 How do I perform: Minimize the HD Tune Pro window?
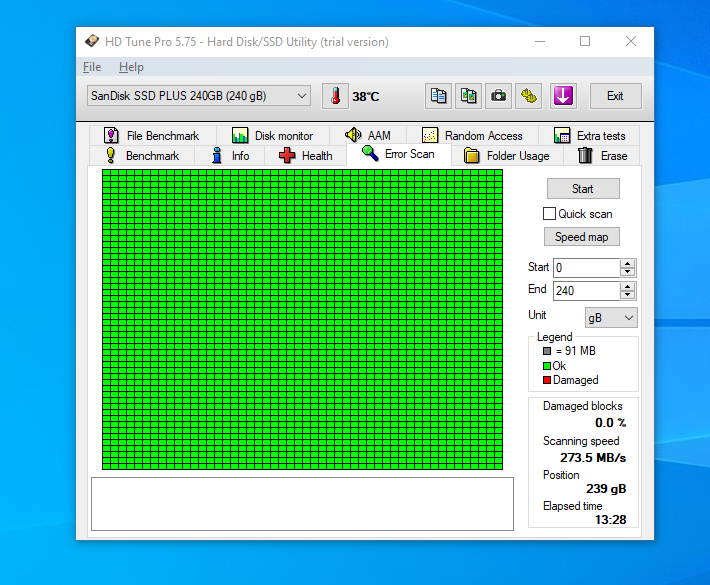(x=540, y=41)
